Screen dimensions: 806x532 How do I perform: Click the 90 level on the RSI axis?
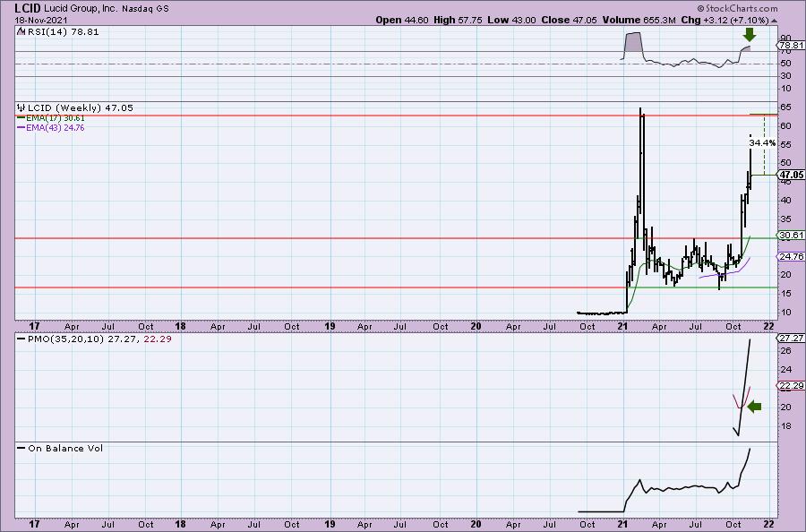785,38
